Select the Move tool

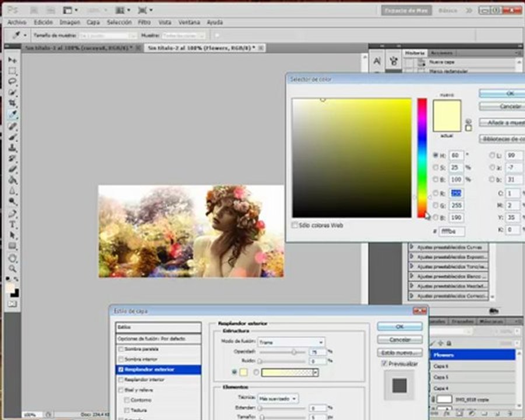point(12,60)
